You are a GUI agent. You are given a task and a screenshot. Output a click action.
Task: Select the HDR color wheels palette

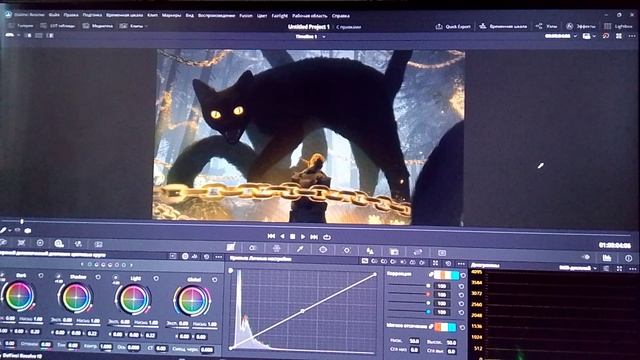pyautogui.click(x=59, y=244)
